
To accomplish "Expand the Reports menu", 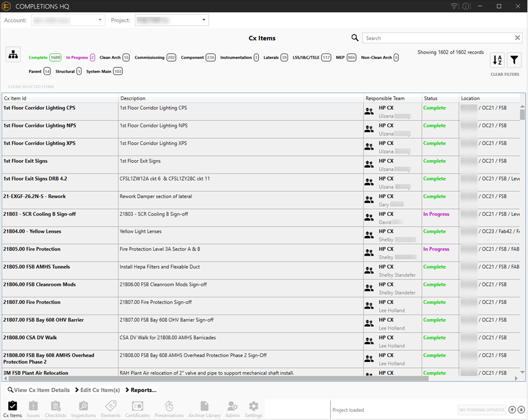I will 141,390.
